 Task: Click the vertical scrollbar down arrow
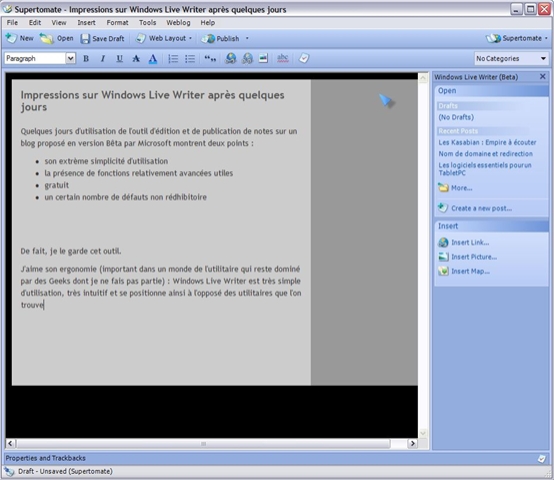point(423,433)
